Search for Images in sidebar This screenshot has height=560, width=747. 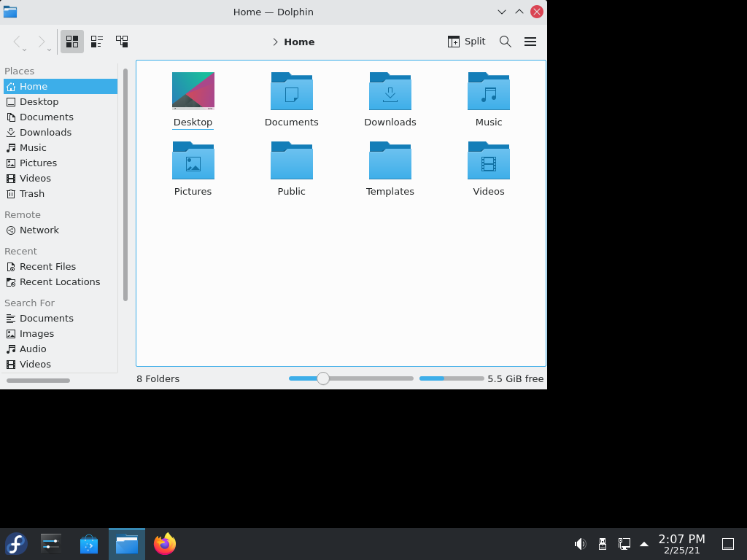click(61, 333)
